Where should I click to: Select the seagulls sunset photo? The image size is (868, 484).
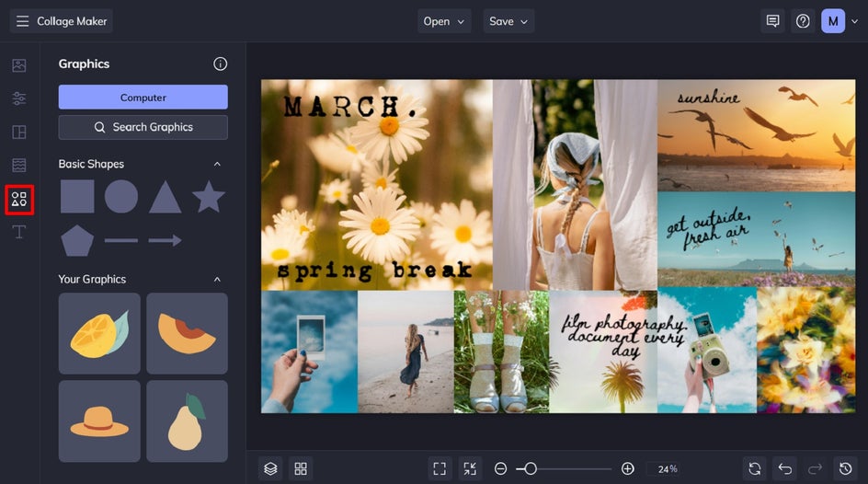756,135
